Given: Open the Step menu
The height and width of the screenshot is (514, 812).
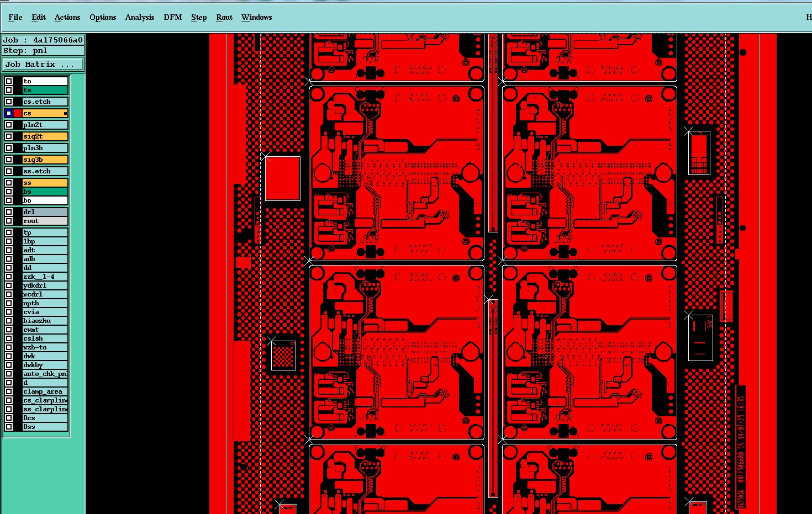Looking at the screenshot, I should 199,17.
